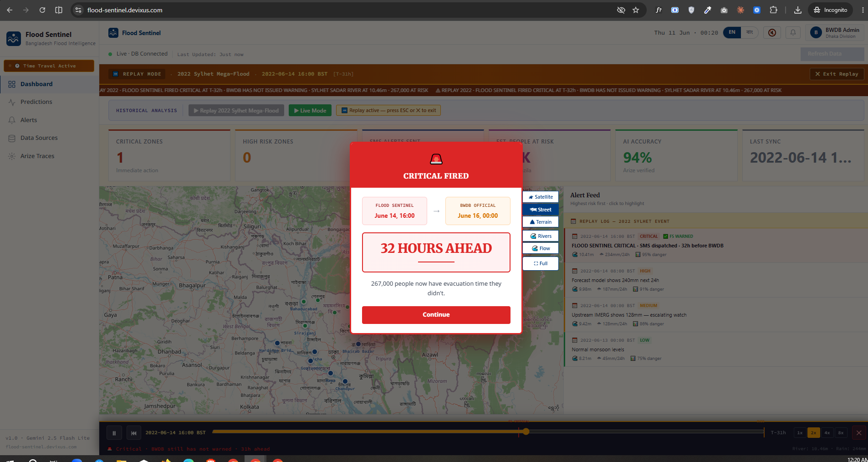Click the eyedropper extension icon

click(x=708, y=10)
